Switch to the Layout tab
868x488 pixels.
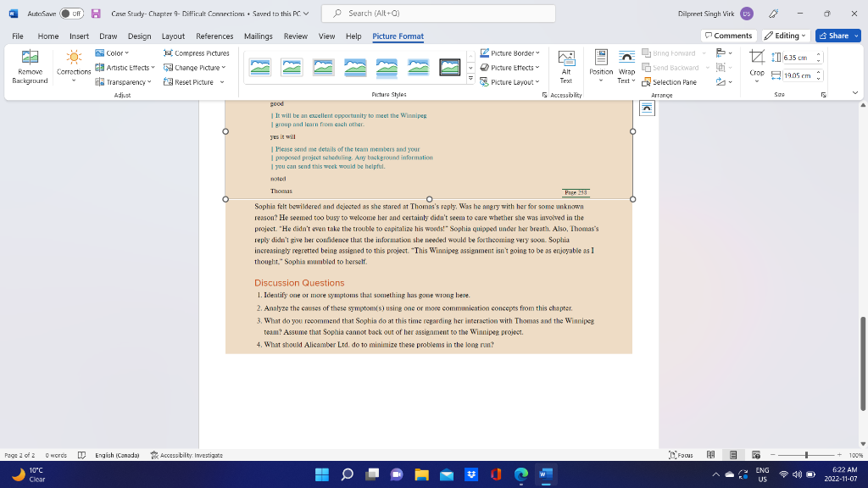coord(173,36)
